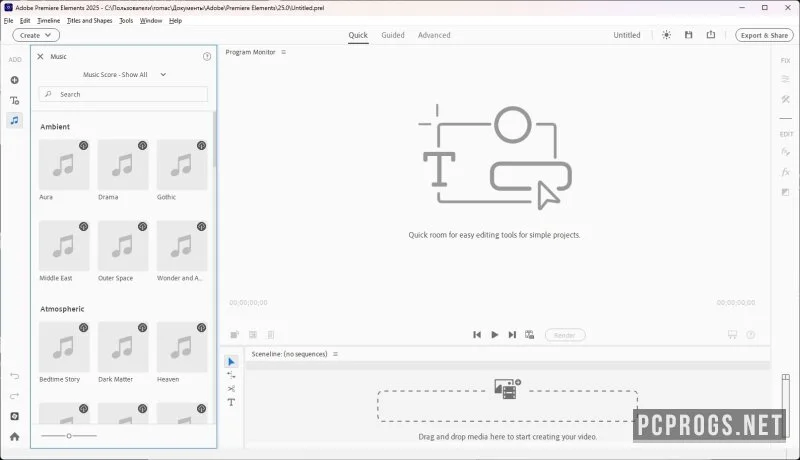Open the Window menu

coord(151,21)
